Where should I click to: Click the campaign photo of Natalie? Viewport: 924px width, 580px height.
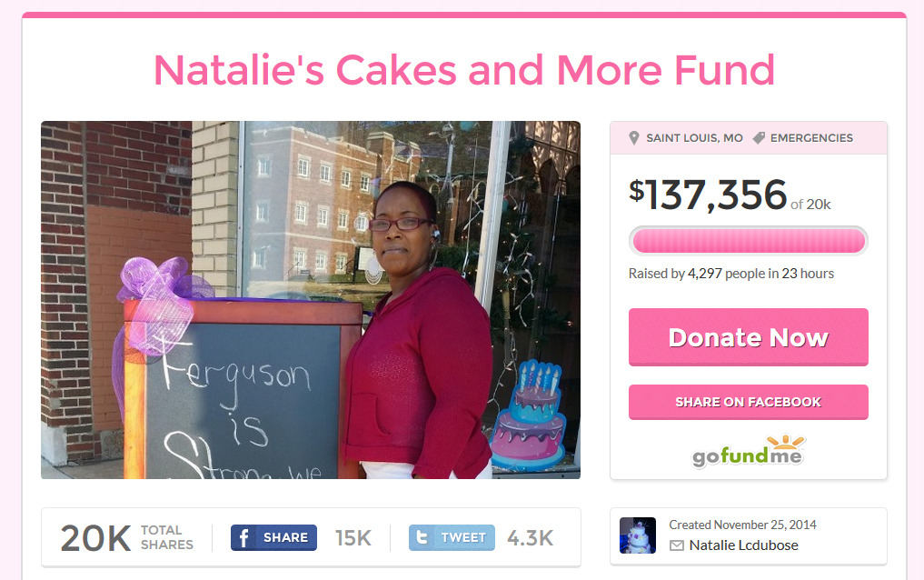click(311, 300)
